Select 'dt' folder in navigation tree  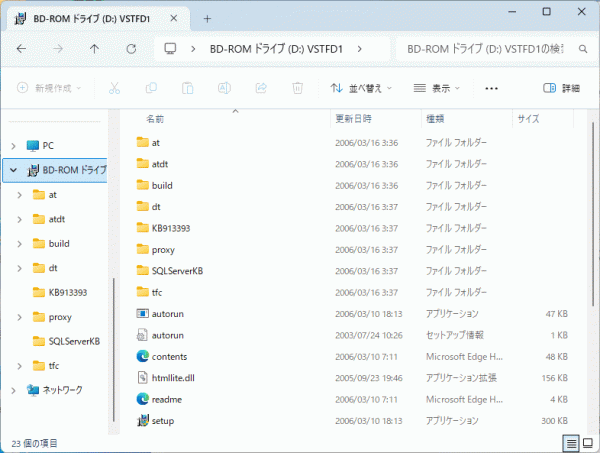tap(53, 268)
